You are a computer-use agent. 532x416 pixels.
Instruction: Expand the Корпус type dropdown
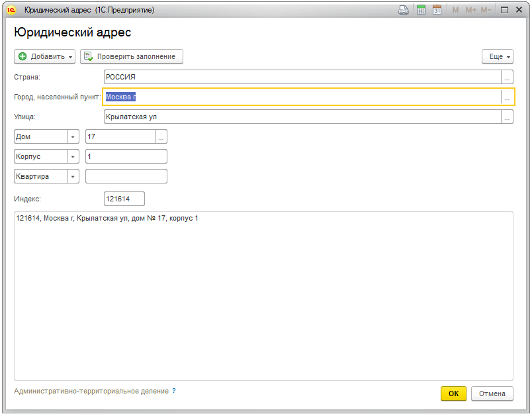pos(73,157)
